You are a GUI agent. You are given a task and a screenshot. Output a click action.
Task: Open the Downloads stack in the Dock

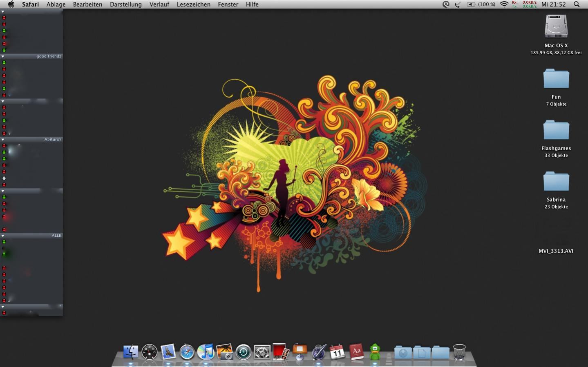pyautogui.click(x=403, y=352)
